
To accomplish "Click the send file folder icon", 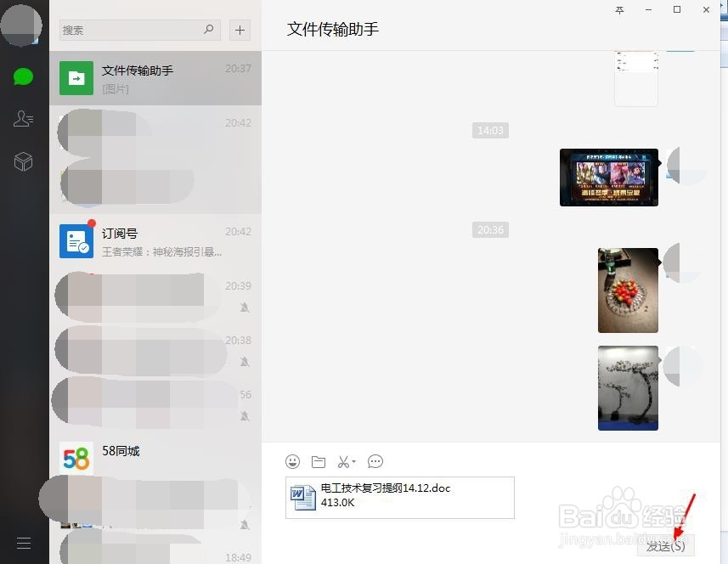I will [319, 461].
